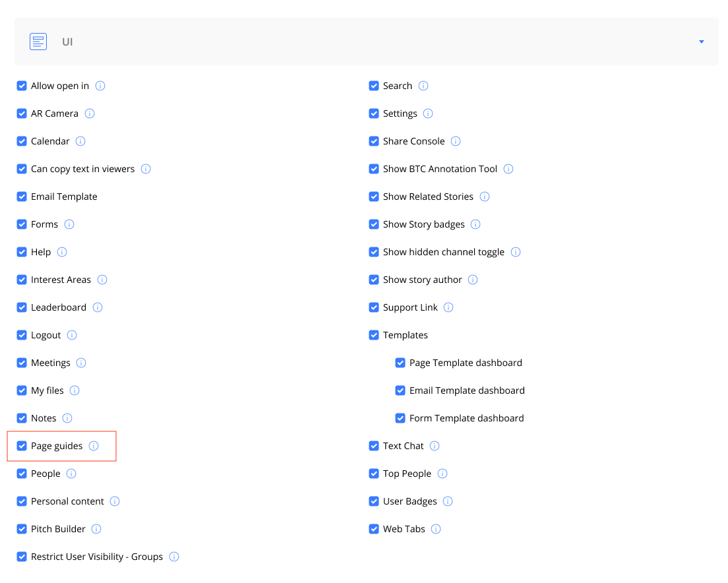Image resolution: width=728 pixels, height=583 pixels.
Task: Uncheck the Page guides checkbox
Action: (22, 446)
